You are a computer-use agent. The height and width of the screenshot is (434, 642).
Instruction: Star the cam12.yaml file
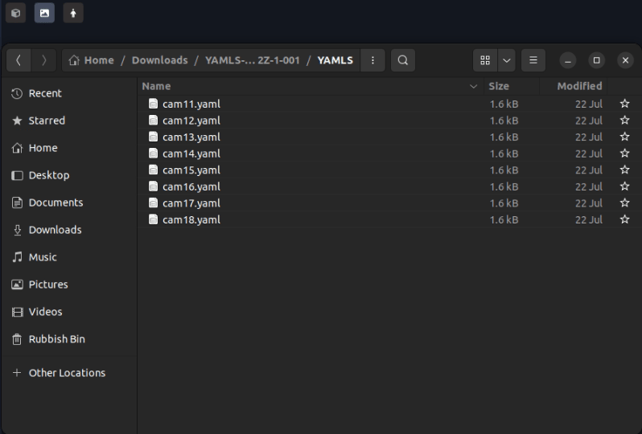click(624, 120)
